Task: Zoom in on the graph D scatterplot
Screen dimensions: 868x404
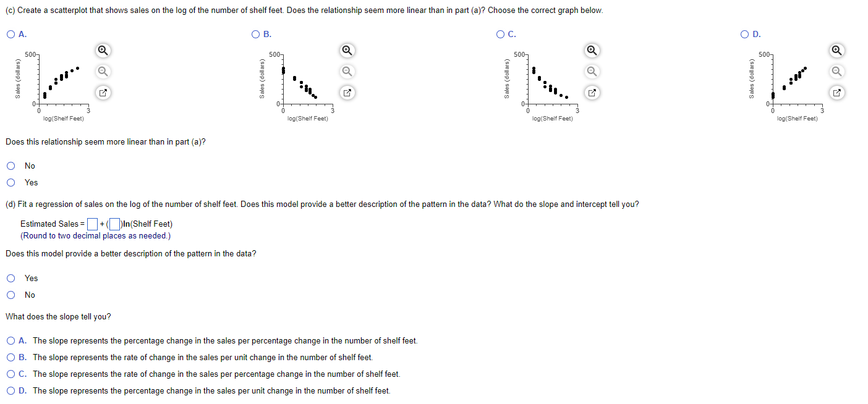Action: [836, 50]
